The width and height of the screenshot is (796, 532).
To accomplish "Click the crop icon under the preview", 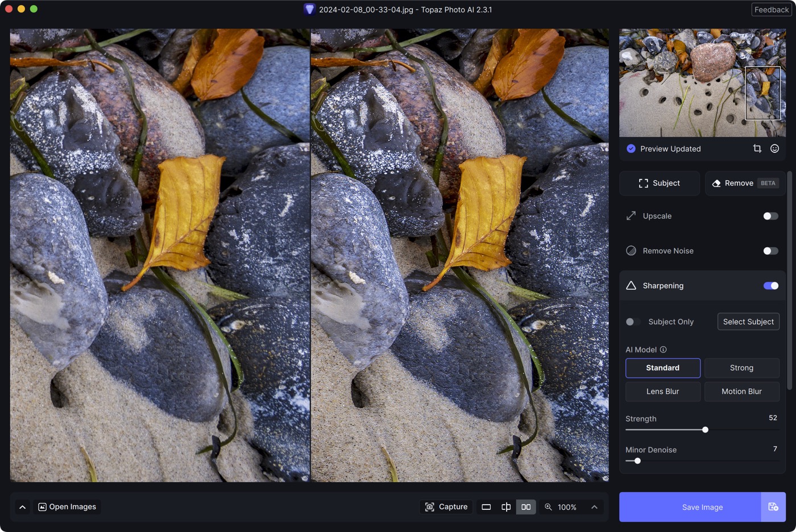I will [x=757, y=148].
